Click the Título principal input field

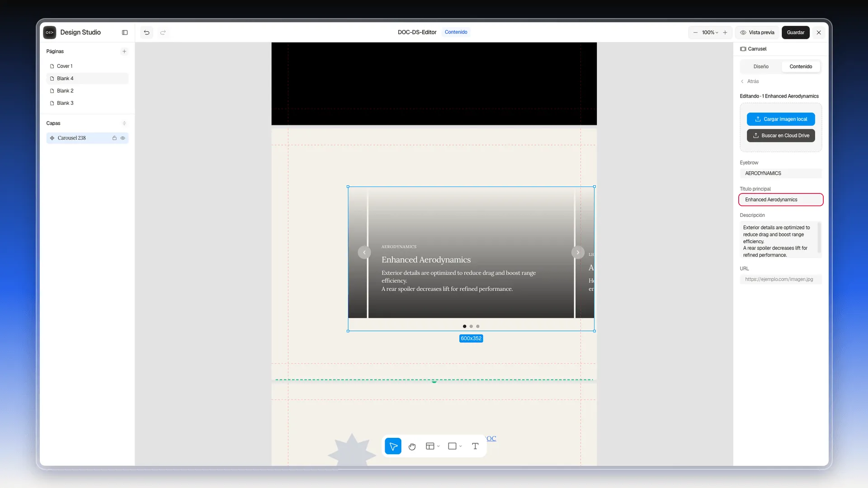click(781, 200)
